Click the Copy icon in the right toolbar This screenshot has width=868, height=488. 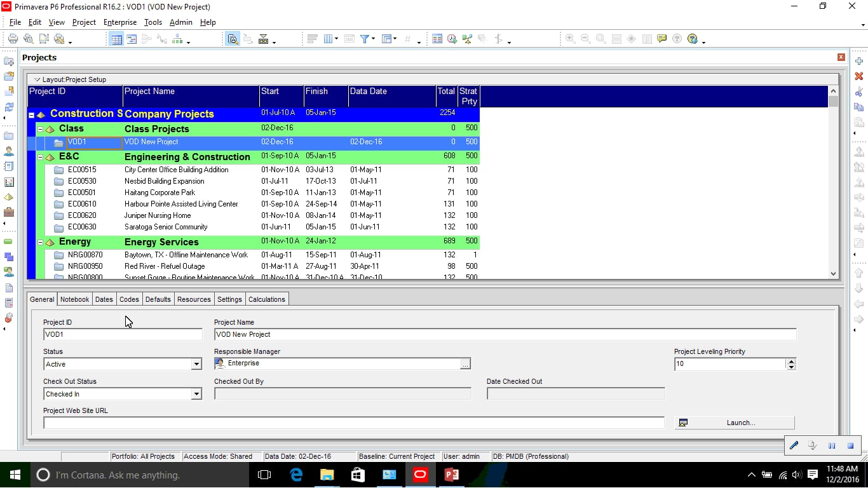[x=859, y=107]
